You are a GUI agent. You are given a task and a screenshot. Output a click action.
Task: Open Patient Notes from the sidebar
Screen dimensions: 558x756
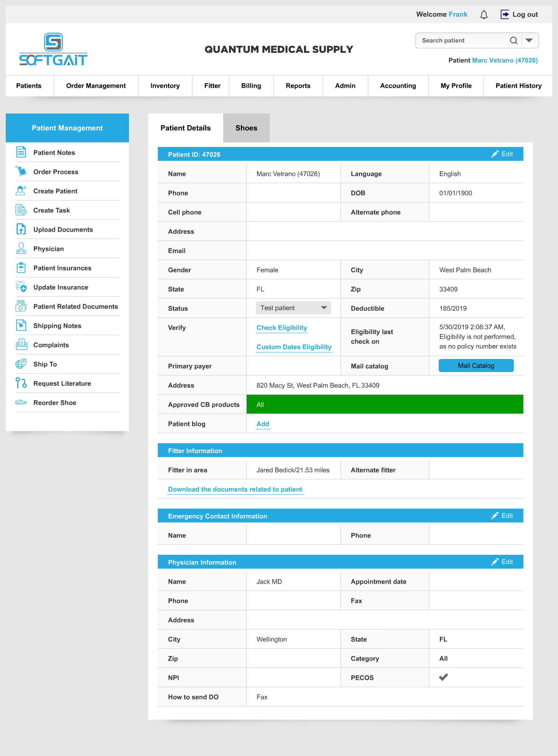pos(54,153)
